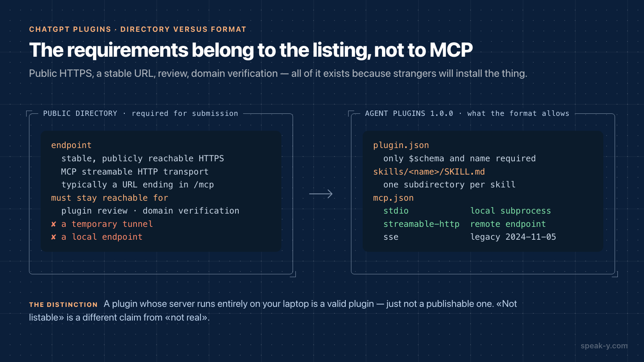644x362 pixels.
Task: Select the green "stdio" transport
Action: (396, 211)
